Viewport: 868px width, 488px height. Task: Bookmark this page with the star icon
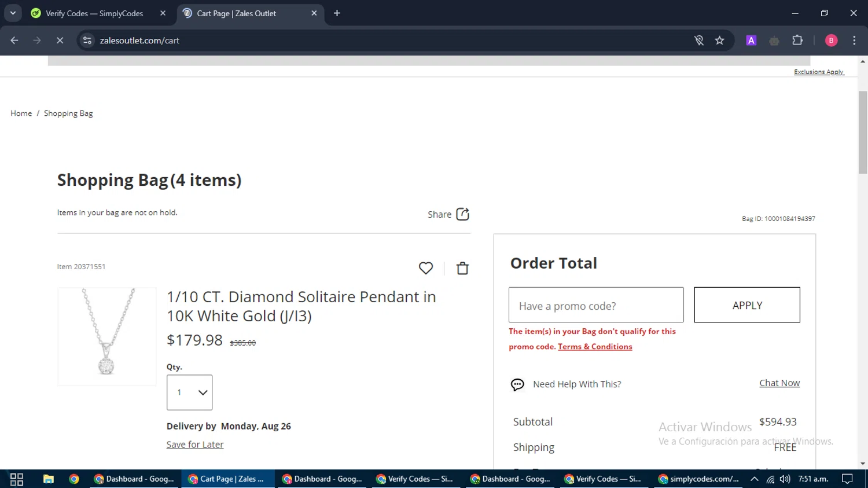(x=719, y=41)
